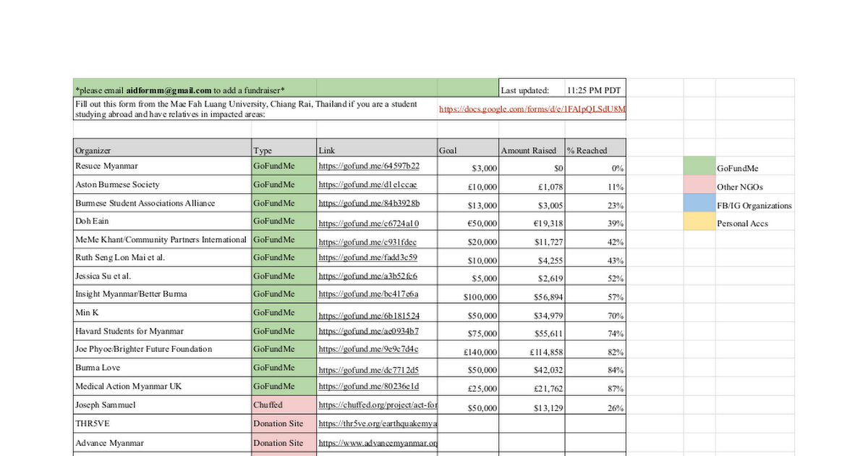Follow the Burmese Student Associations Alliance fundraiser link
The height and width of the screenshot is (456, 868).
pos(369,203)
